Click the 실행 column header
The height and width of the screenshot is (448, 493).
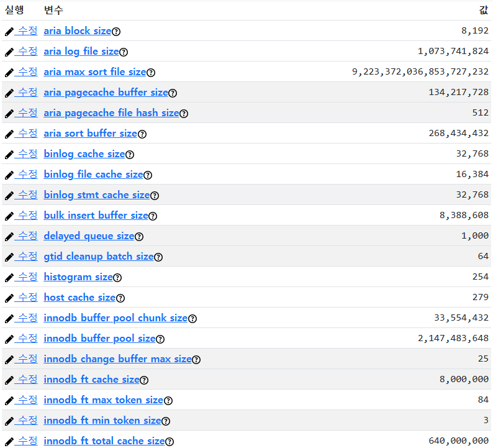pyautogui.click(x=14, y=10)
